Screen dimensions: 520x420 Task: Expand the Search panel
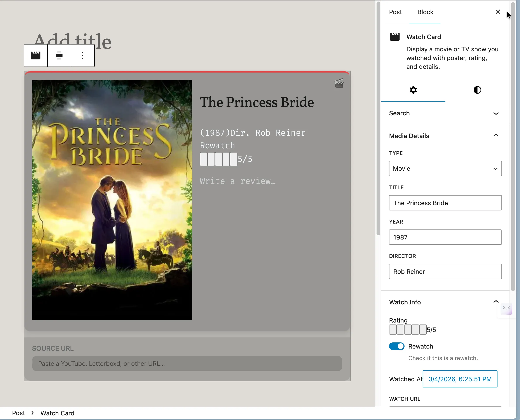(x=445, y=113)
